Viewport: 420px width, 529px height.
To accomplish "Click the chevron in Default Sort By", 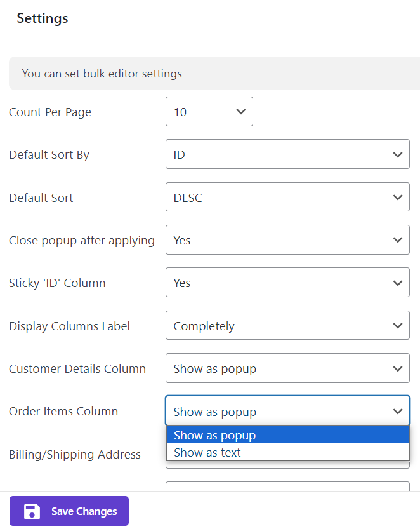I will click(398, 154).
